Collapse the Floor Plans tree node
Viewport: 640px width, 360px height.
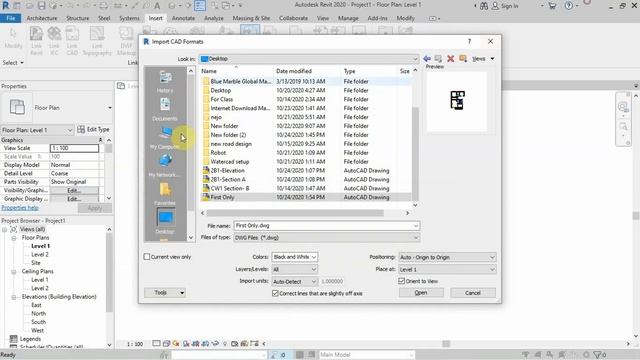pyautogui.click(x=13, y=238)
